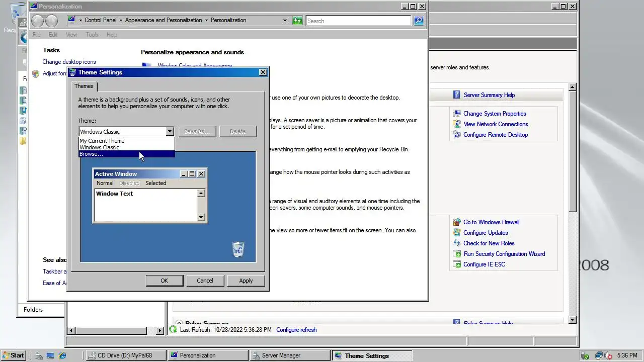Viewport: 644px width, 362px height.
Task: Click the shield icon beside Adjust font
Action: coord(36,73)
